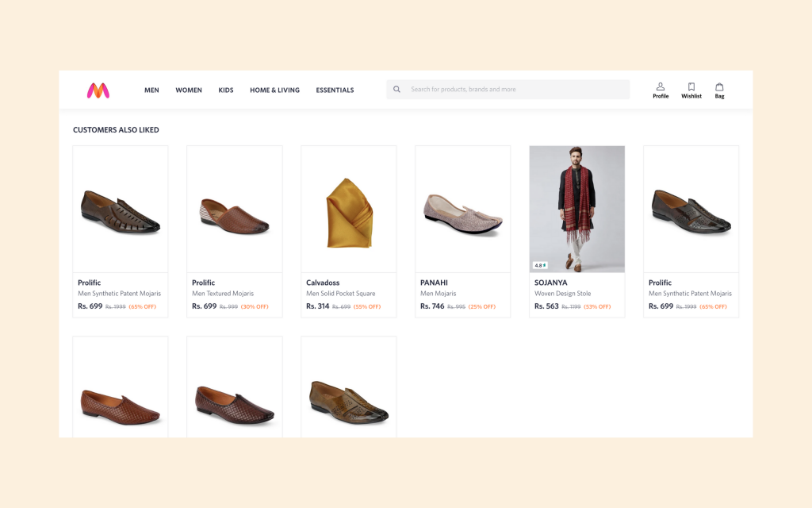Open the PANAHI pinkish mojari image
Viewport: 812px width, 508px height.
[x=462, y=209]
